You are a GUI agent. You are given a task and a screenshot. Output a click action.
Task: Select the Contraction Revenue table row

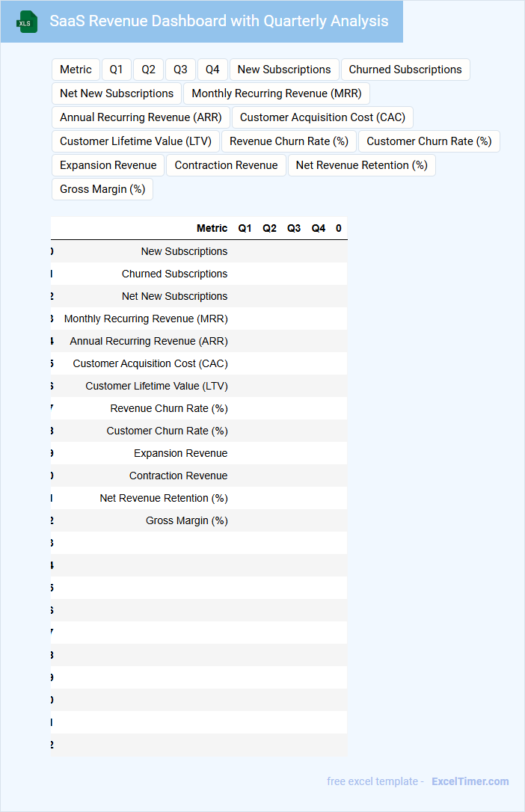(199, 476)
